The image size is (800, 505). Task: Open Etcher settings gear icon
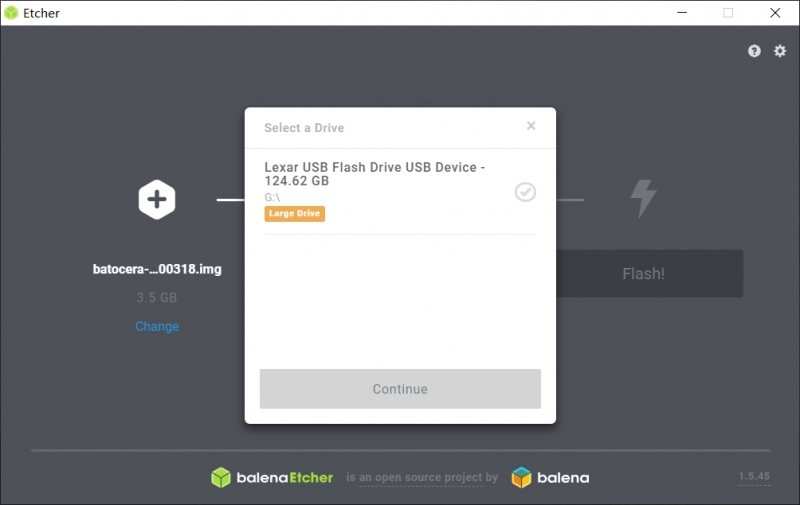(780, 51)
